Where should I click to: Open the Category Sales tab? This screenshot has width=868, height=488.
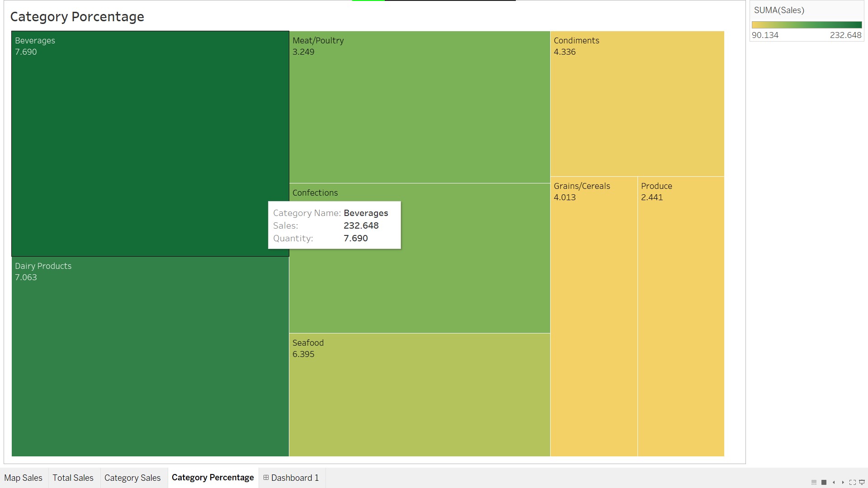tap(132, 478)
